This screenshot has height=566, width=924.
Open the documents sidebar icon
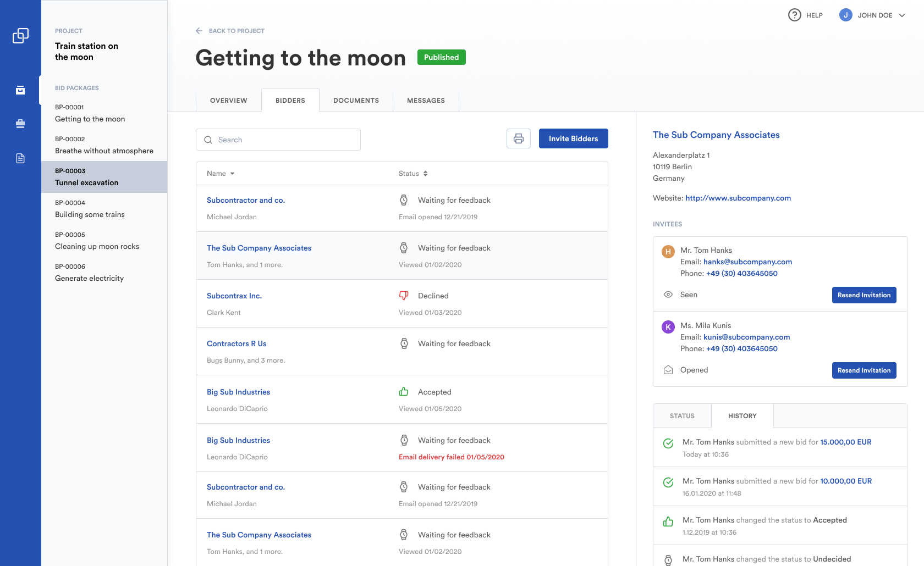click(x=20, y=158)
